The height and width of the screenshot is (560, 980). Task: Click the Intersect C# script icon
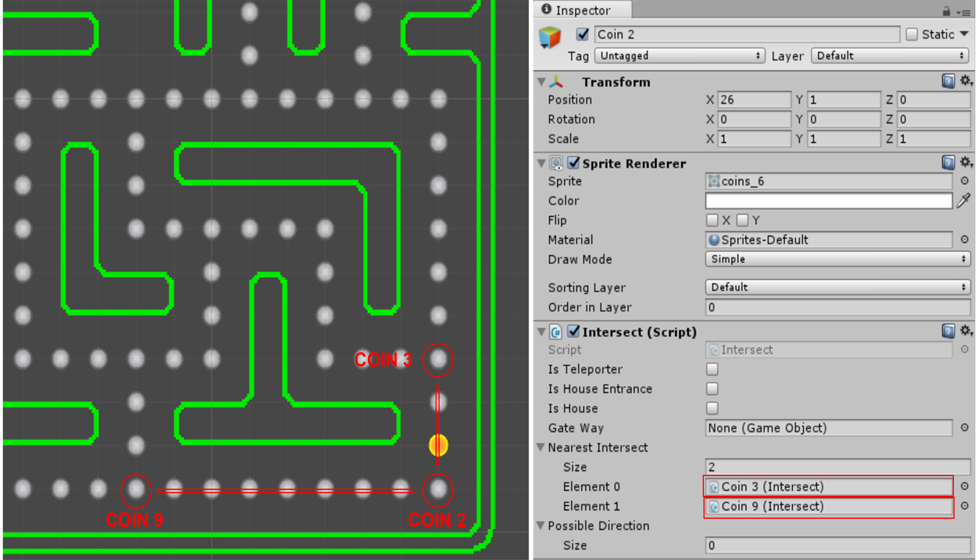click(x=556, y=332)
